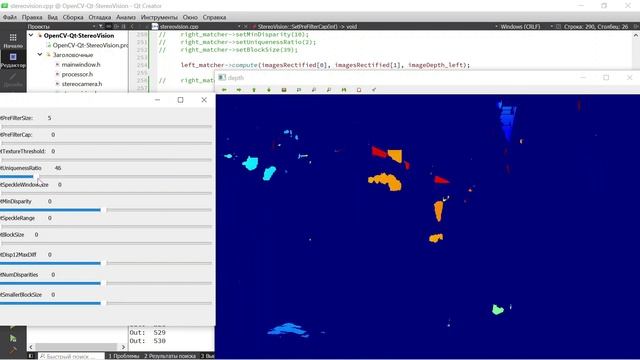The height and width of the screenshot is (360, 640).
Task: Click the UniquenessRatio slider handle
Action: point(36,176)
